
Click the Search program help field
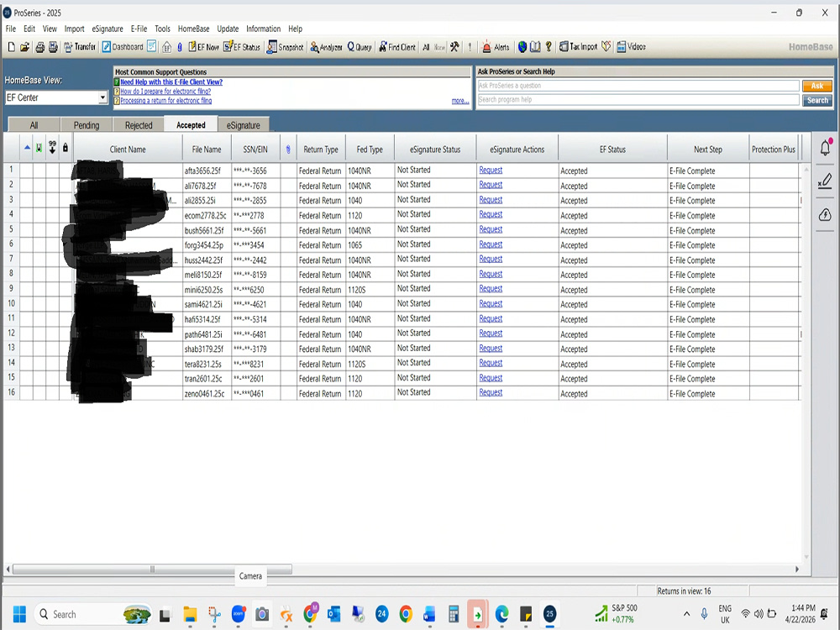click(x=638, y=100)
